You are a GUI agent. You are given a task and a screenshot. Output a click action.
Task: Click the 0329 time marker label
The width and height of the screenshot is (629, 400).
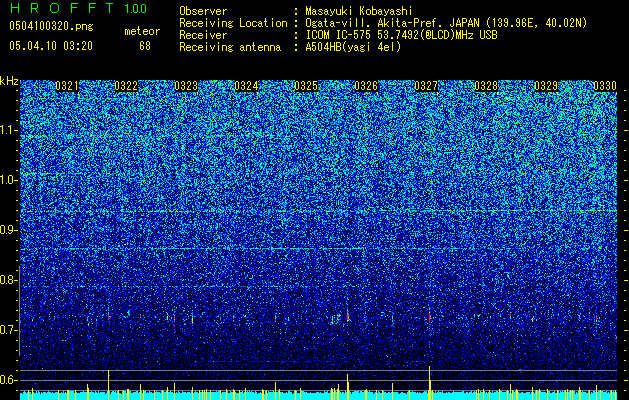pos(546,86)
